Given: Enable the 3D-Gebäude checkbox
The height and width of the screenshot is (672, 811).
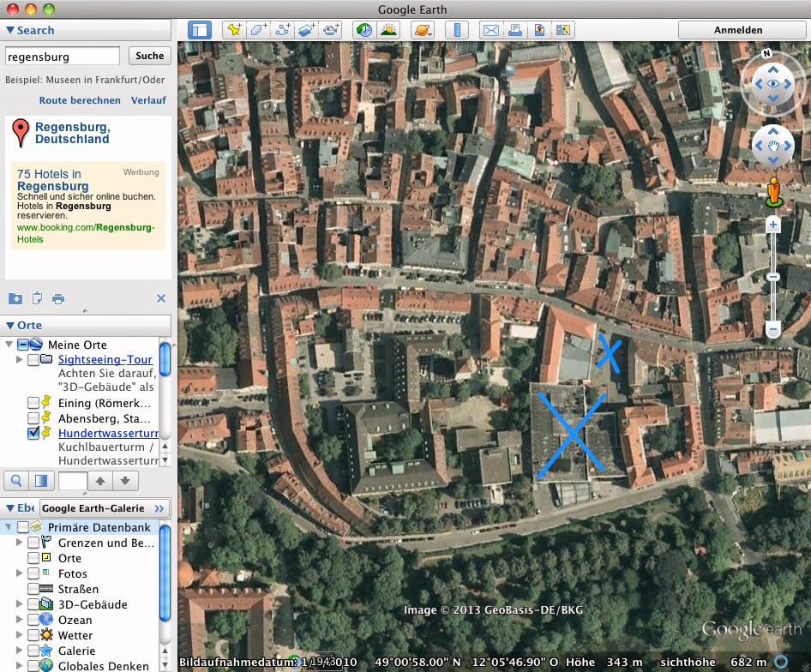Looking at the screenshot, I should pos(33,603).
